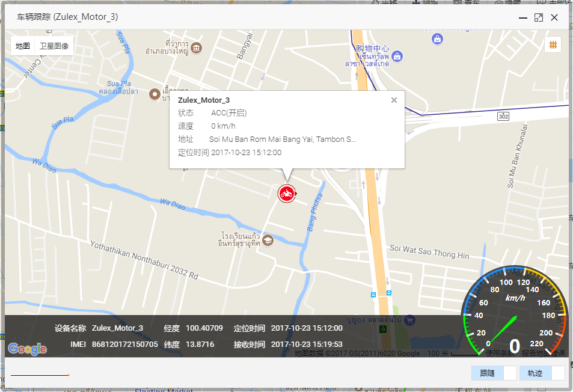The image size is (573, 392).
Task: Click the latitude value 13.8716
Action: coord(200,344)
